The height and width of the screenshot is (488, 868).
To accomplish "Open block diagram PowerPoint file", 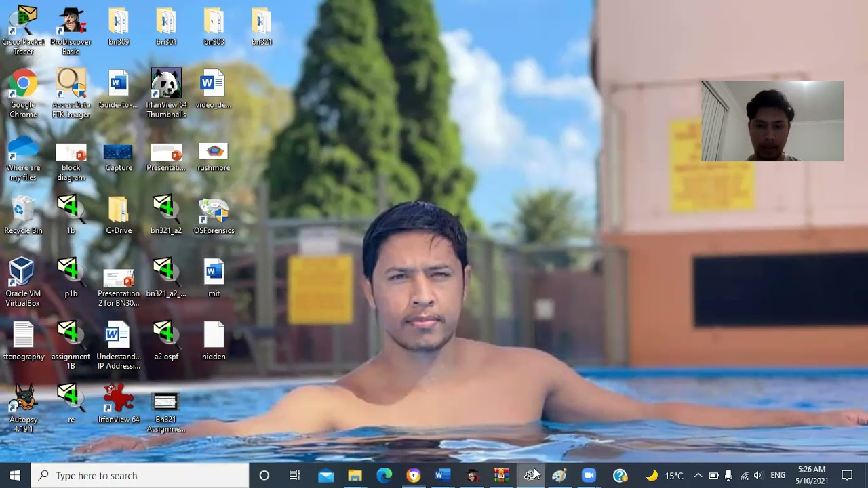I will point(71,161).
